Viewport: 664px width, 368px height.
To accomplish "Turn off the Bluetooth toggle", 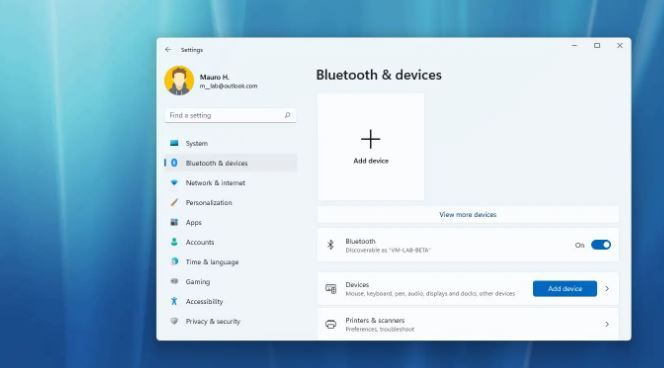I will pos(601,245).
